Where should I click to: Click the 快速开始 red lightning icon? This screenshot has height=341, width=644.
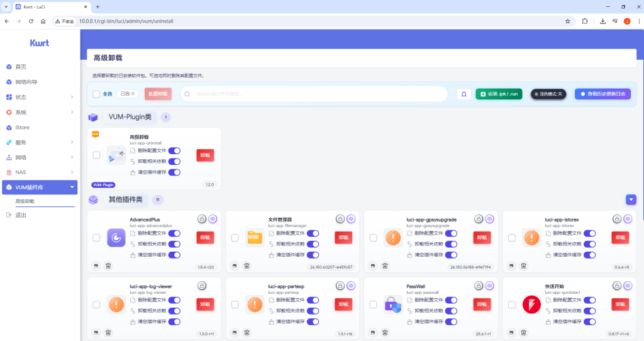coord(531,305)
